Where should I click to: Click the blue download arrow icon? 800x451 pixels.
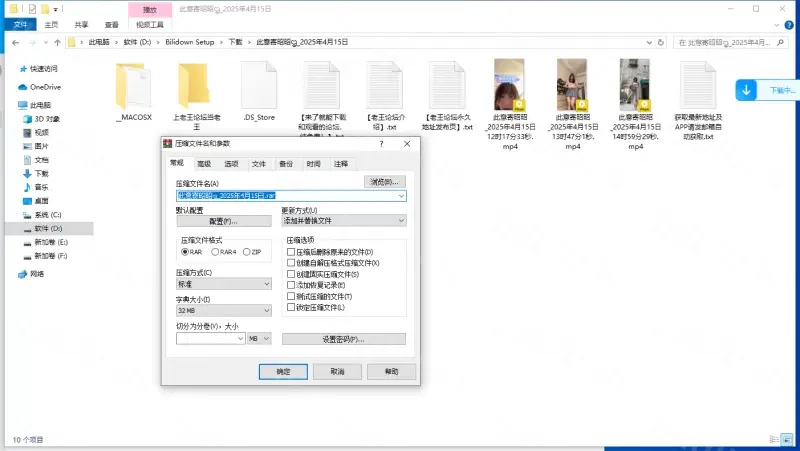(746, 90)
